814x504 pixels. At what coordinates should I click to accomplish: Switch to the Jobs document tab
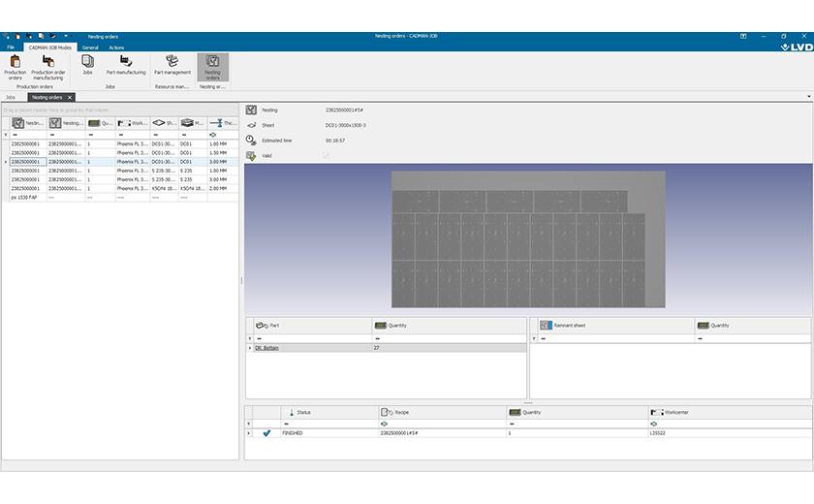coord(11,98)
